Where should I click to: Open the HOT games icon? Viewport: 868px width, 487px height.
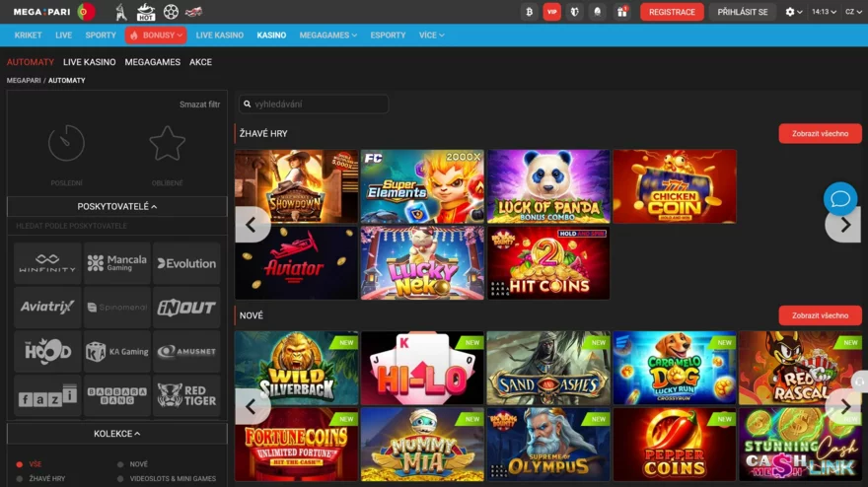pos(146,12)
